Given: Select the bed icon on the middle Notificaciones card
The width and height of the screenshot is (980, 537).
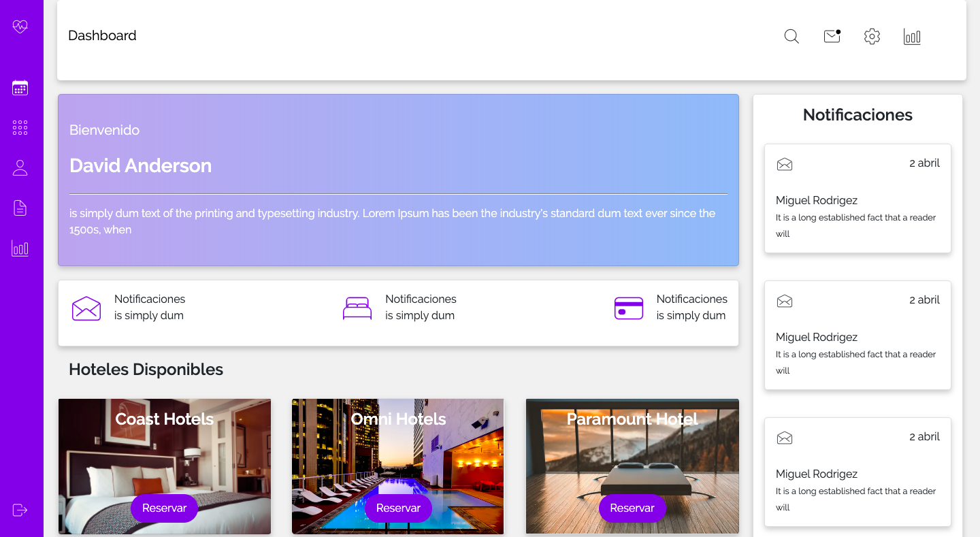Looking at the screenshot, I should (x=357, y=308).
